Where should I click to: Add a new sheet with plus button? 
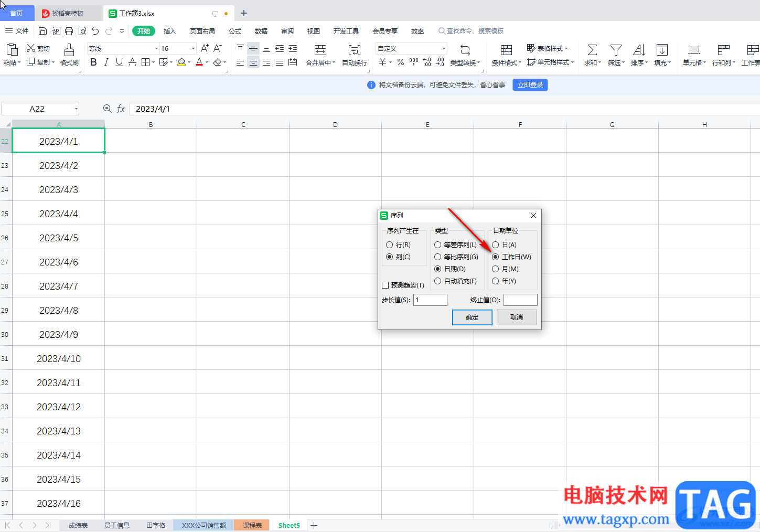click(x=314, y=525)
